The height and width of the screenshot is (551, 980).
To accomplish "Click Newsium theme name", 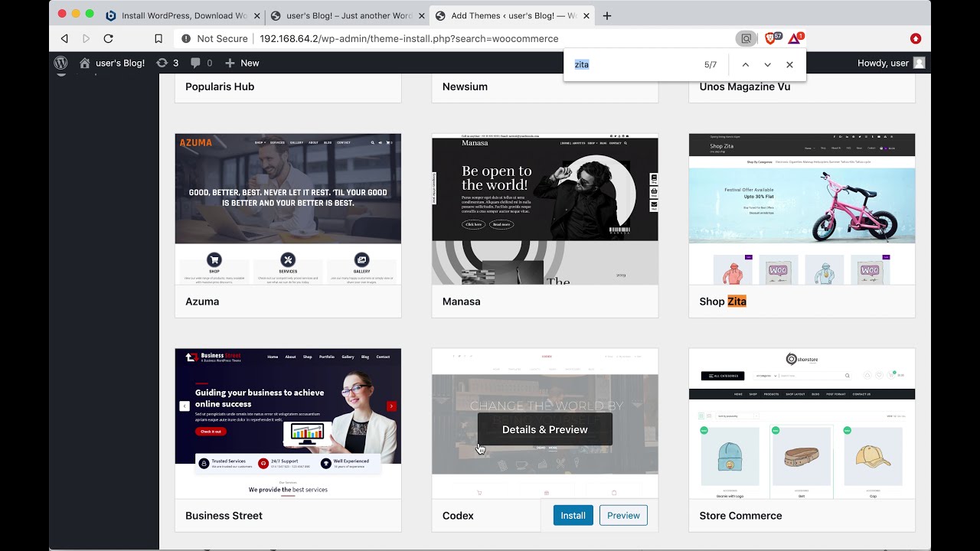I will point(465,86).
